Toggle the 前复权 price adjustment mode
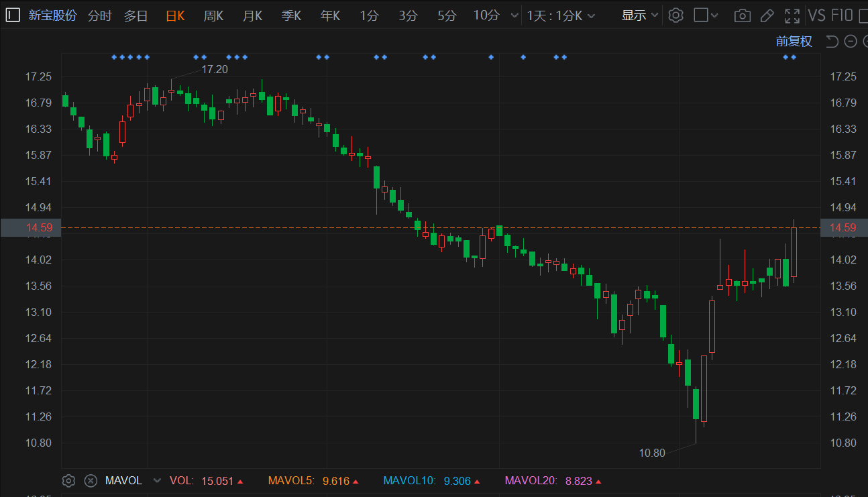868x497 pixels. click(794, 42)
